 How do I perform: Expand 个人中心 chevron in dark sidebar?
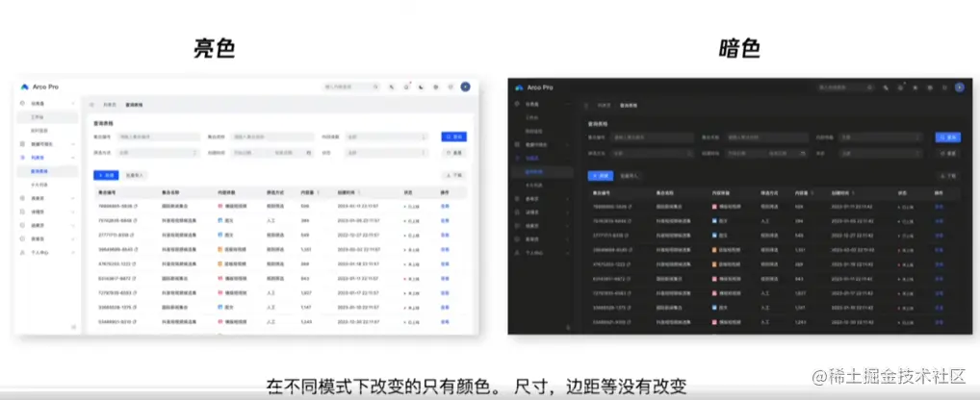click(568, 253)
